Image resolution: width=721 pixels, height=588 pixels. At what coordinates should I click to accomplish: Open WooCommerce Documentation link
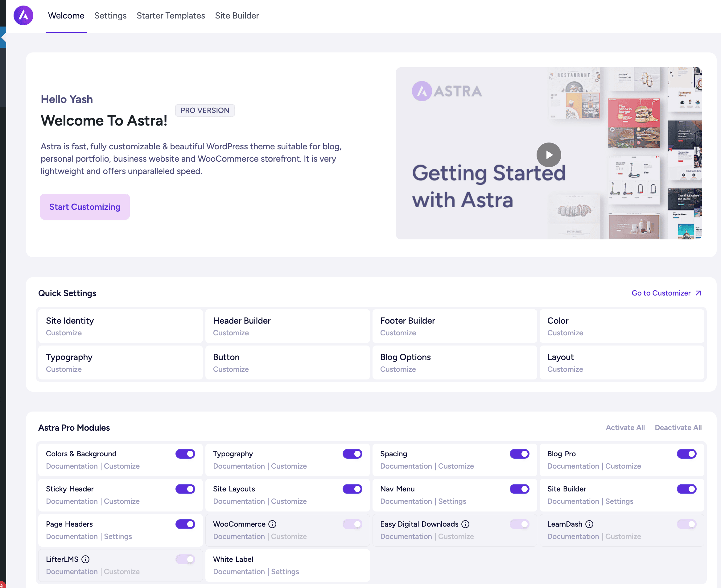click(x=239, y=536)
